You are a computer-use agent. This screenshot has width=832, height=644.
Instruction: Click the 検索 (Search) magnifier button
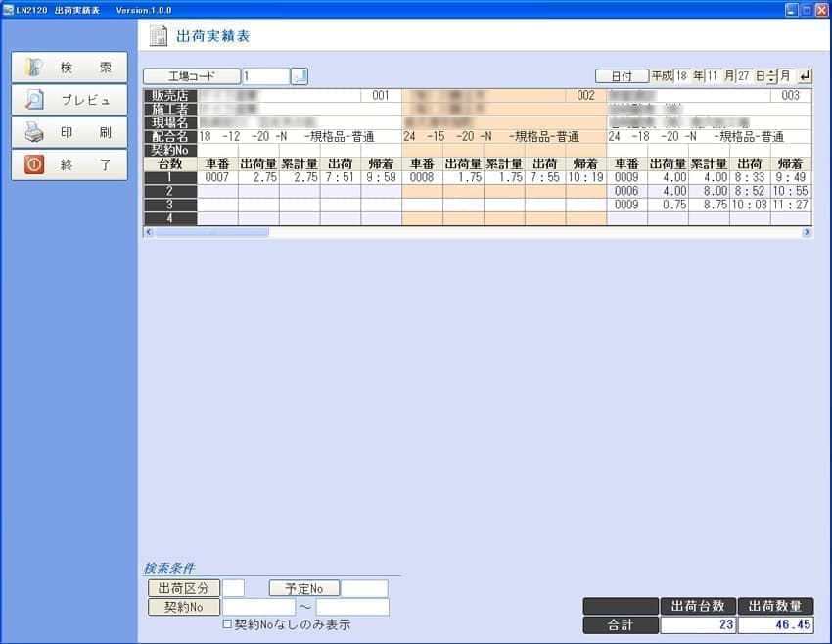(69, 68)
